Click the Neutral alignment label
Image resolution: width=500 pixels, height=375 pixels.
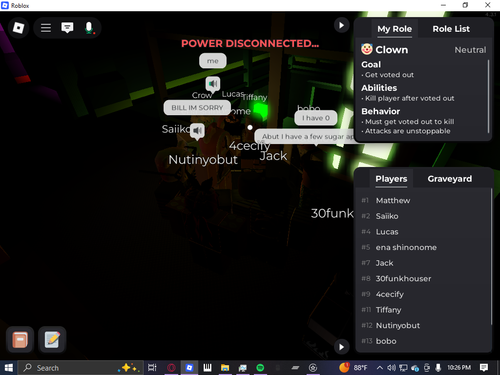tap(470, 50)
